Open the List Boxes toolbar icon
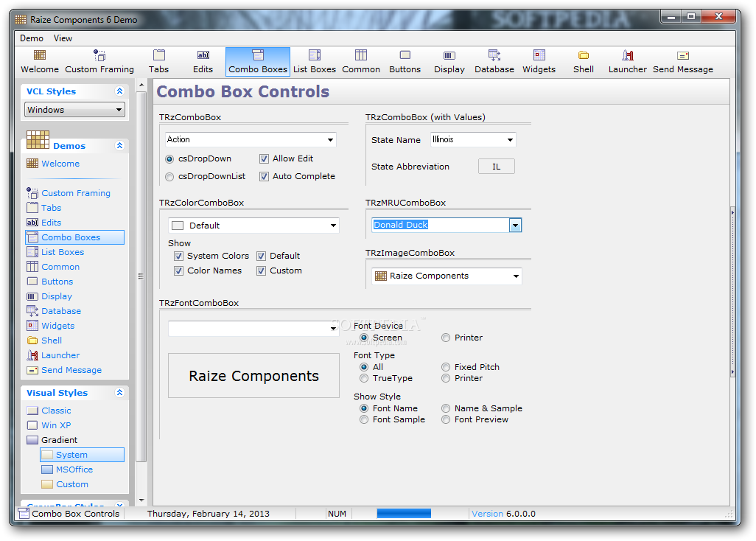Viewport: 756px width, 541px height. pos(315,55)
